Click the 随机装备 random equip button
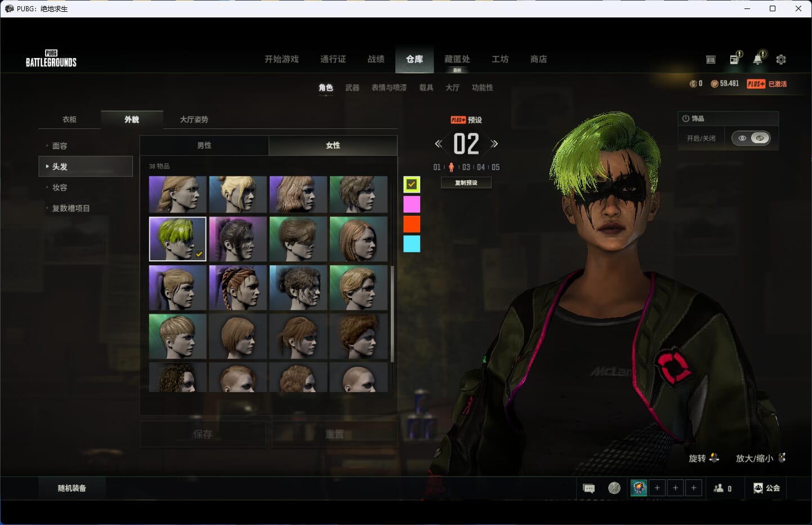812x525 pixels. point(72,488)
